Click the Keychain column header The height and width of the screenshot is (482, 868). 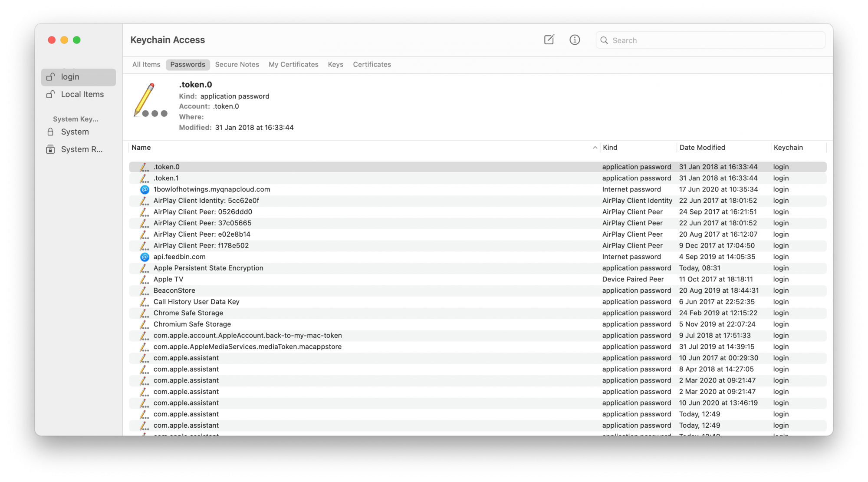click(788, 148)
